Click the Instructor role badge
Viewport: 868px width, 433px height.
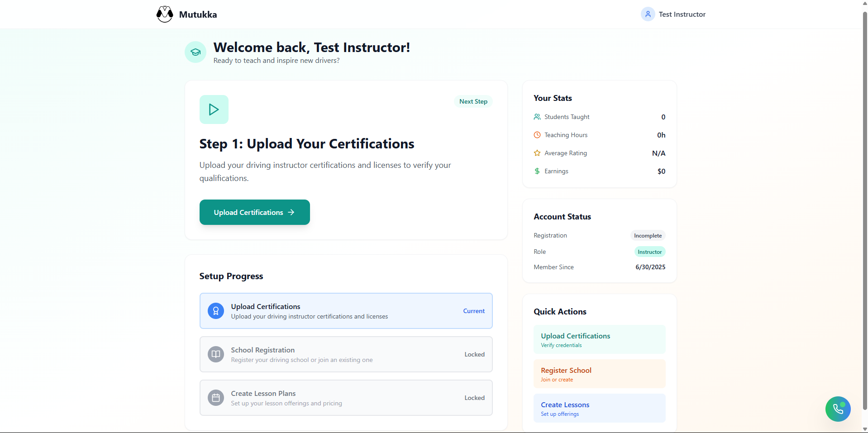(x=649, y=252)
